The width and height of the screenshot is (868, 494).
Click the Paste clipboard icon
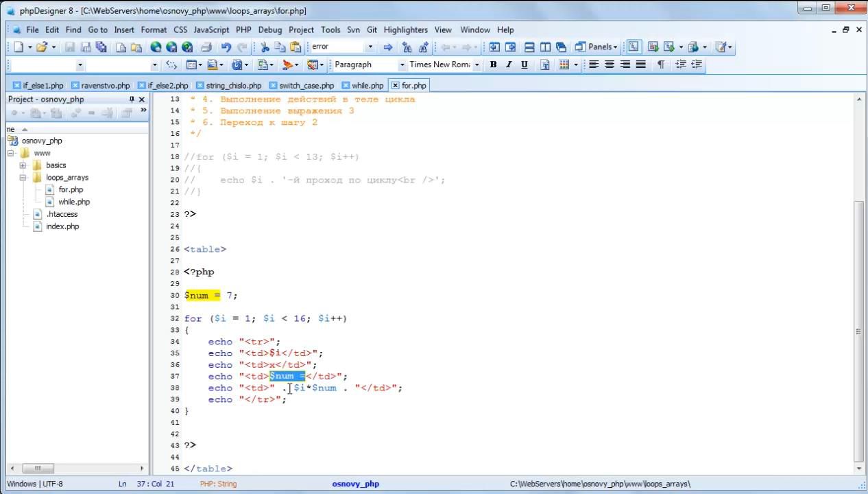tap(296, 47)
